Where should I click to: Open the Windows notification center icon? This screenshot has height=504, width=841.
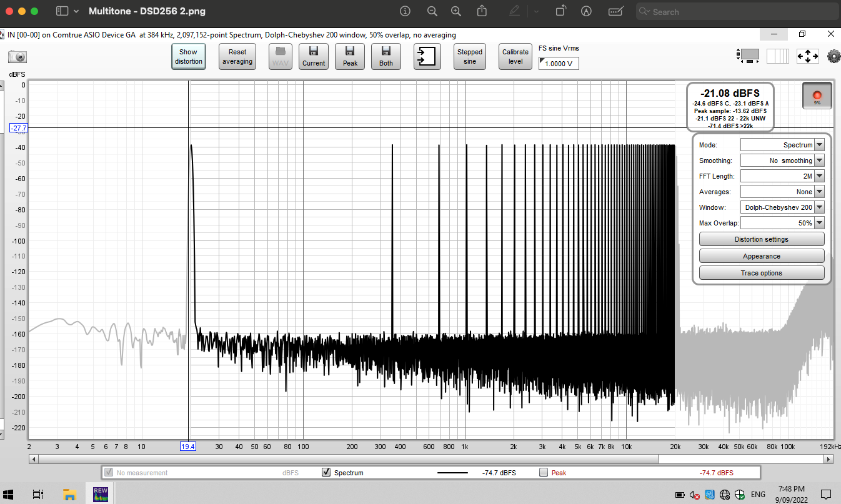[x=825, y=495]
